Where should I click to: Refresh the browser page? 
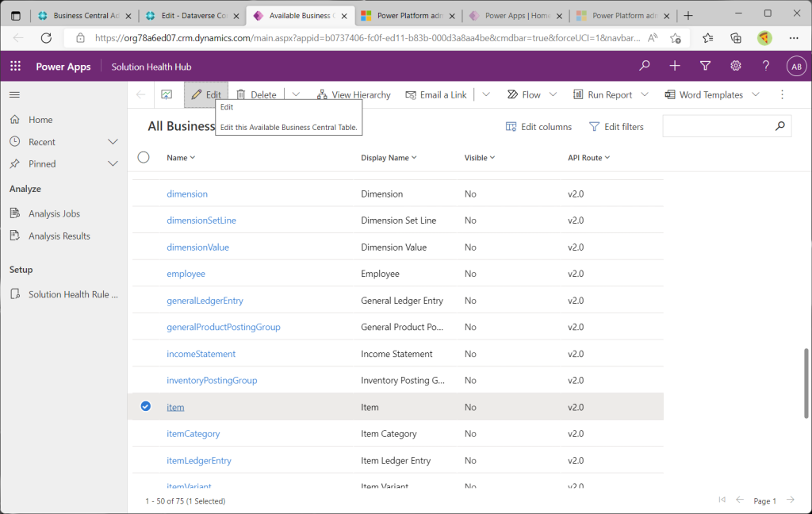pos(46,38)
